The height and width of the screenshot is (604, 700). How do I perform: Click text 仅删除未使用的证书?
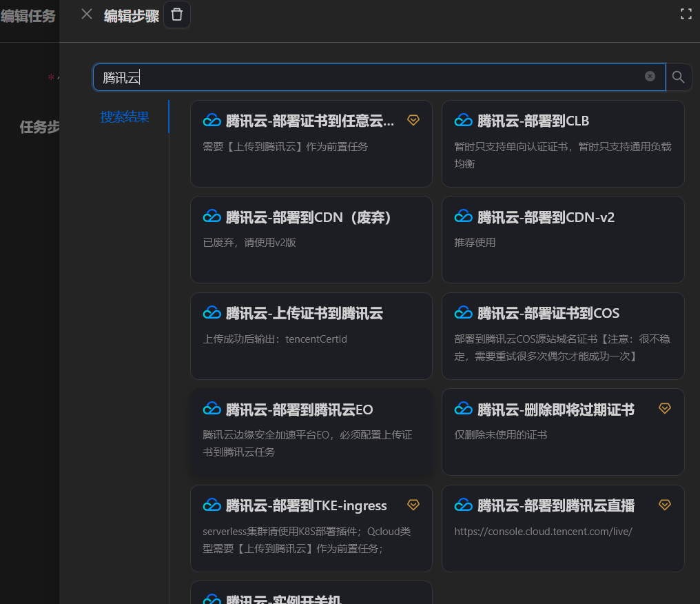(x=500, y=435)
